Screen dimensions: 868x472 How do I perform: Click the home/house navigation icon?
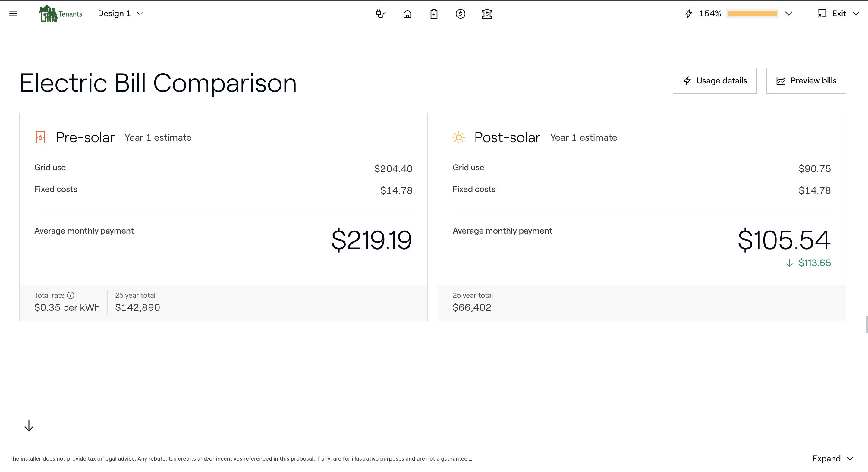(407, 13)
